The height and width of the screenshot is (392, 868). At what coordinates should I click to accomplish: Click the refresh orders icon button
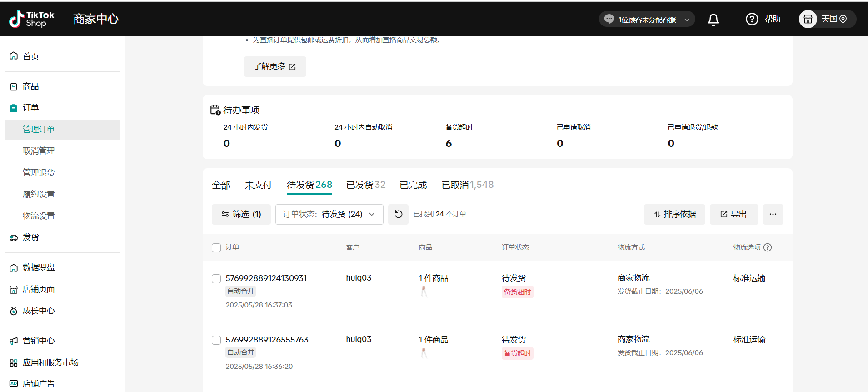pos(398,214)
